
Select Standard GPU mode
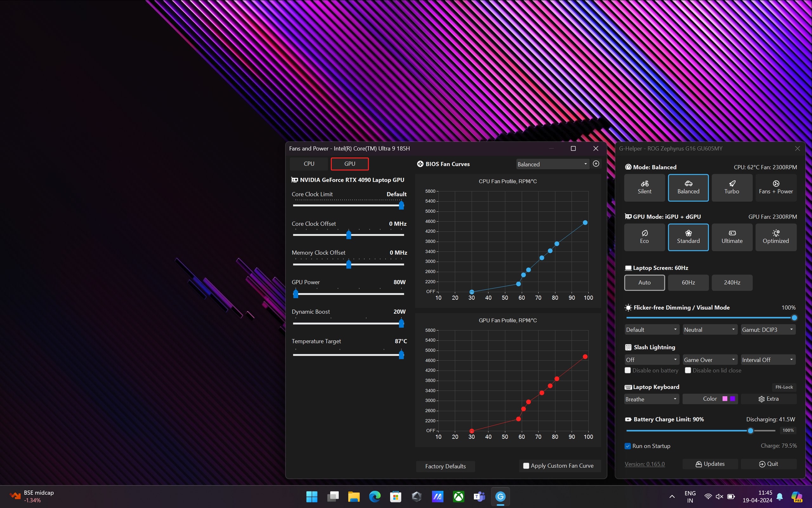(x=688, y=237)
